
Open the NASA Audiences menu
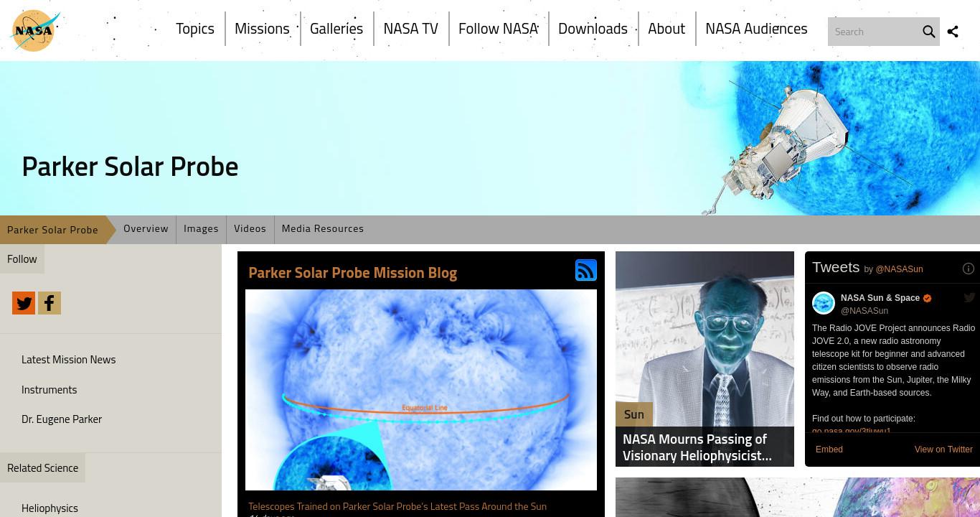pyautogui.click(x=756, y=29)
